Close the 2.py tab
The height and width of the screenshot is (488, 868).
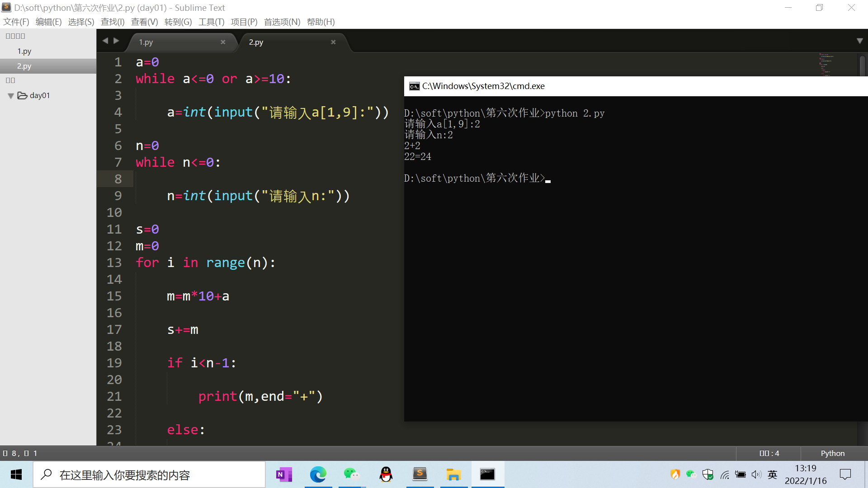pyautogui.click(x=333, y=42)
